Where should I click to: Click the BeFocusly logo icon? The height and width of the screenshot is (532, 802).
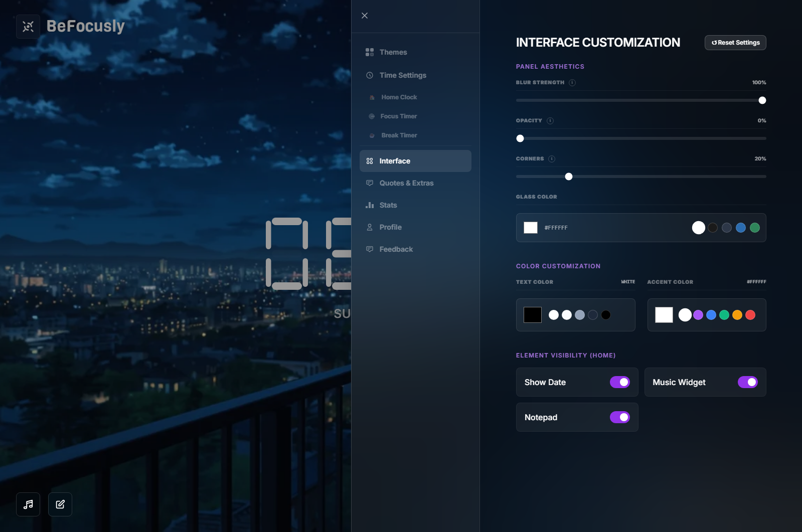coord(28,27)
